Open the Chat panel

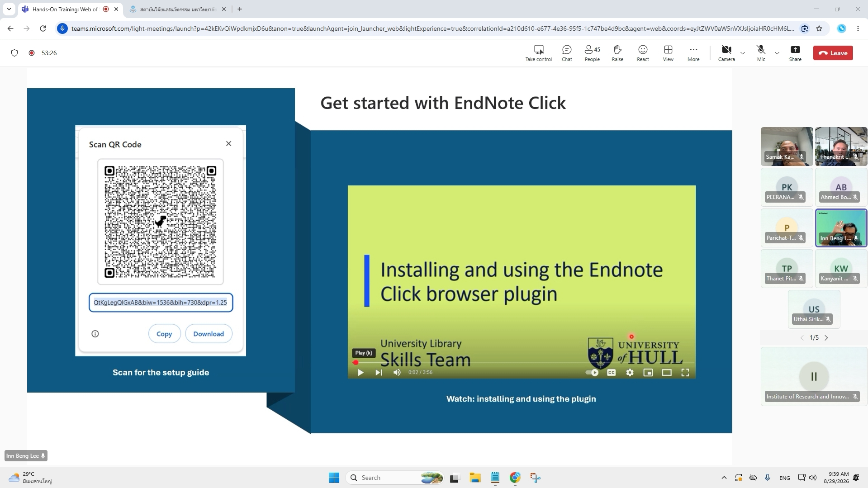tap(567, 53)
